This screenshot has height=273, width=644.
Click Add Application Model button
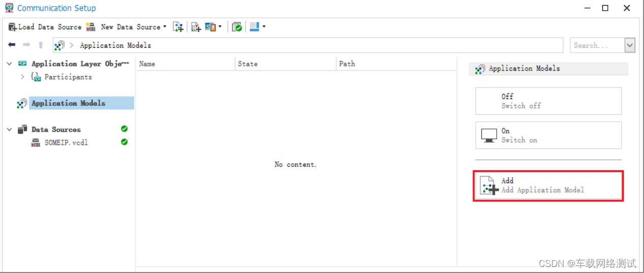tap(548, 186)
